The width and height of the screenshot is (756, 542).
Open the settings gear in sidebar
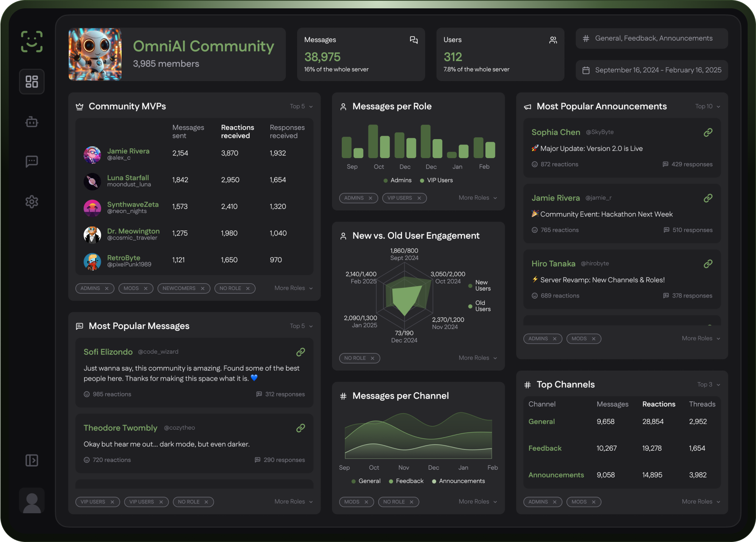pos(32,202)
